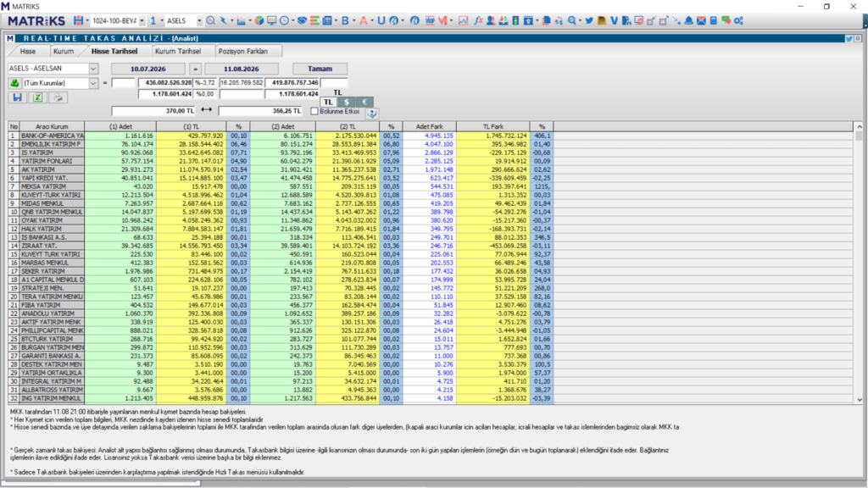The width and height of the screenshot is (868, 488).
Task: Share via Twitter icon in panel title bar
Action: click(x=849, y=38)
